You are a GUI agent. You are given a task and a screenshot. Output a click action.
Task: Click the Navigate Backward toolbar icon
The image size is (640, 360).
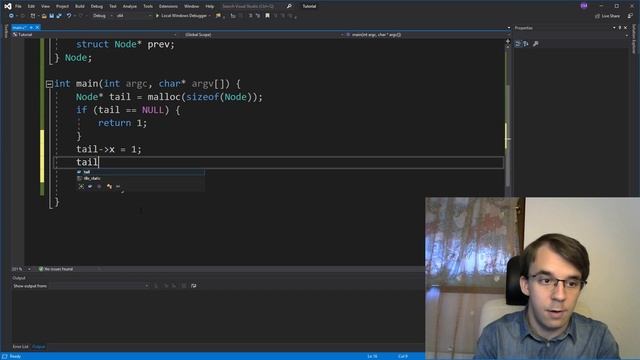point(11,16)
